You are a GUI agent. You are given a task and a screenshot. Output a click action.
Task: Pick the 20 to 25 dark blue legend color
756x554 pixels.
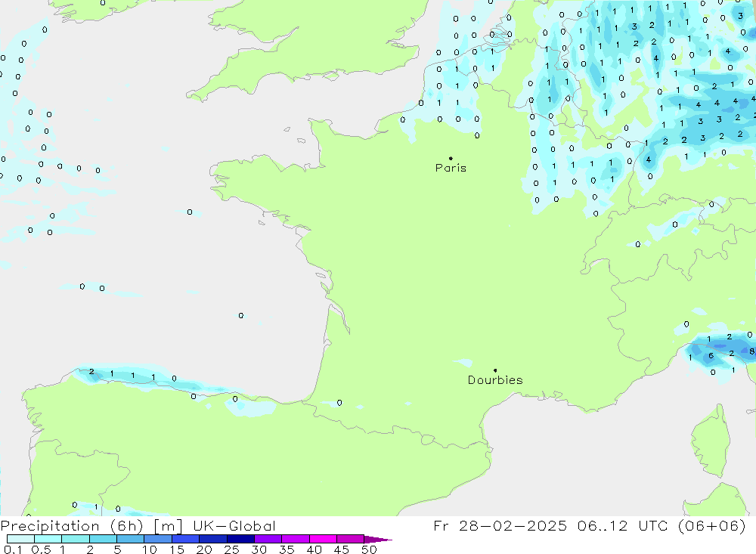pyautogui.click(x=212, y=539)
